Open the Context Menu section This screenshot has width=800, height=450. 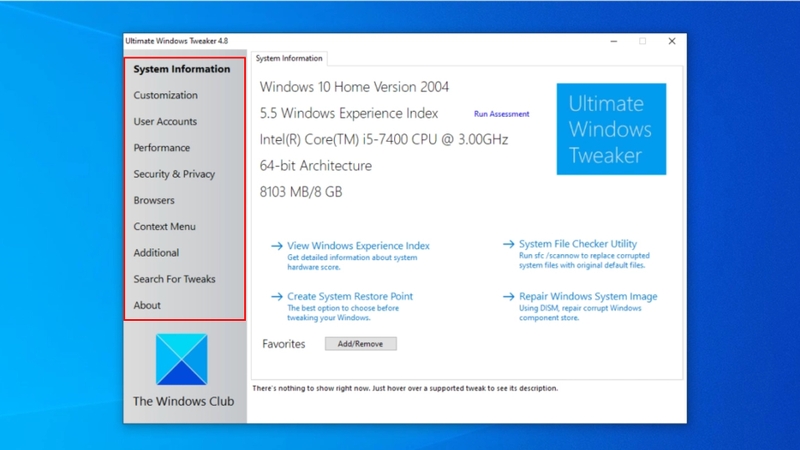click(164, 227)
